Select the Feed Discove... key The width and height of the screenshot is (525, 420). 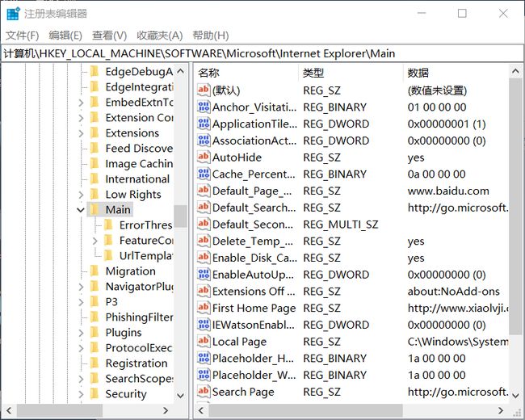pyautogui.click(x=139, y=149)
